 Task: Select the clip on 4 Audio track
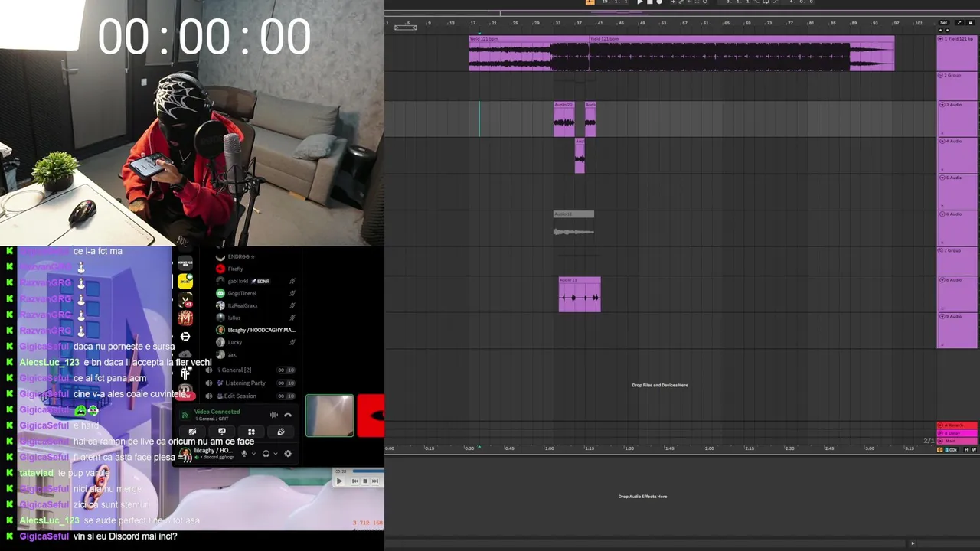[580, 156]
